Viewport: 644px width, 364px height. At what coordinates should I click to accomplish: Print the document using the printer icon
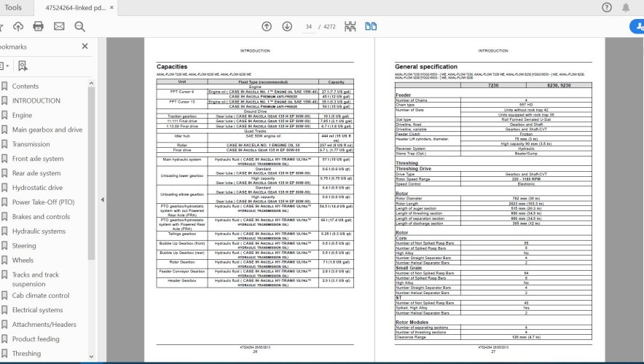[x=38, y=27]
